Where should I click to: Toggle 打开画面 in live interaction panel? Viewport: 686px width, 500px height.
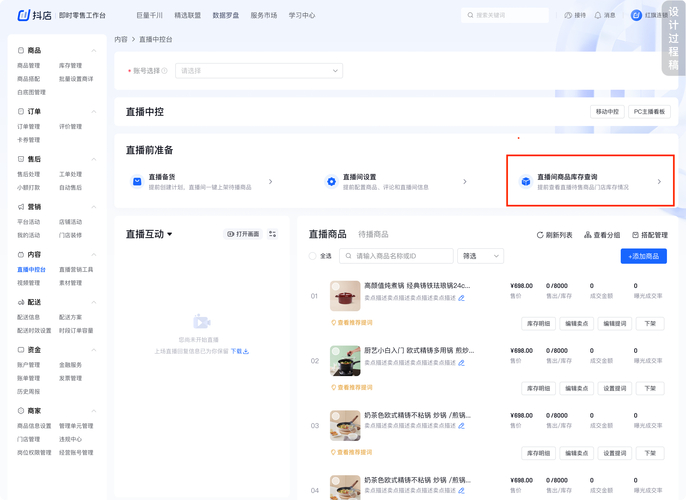pos(242,234)
